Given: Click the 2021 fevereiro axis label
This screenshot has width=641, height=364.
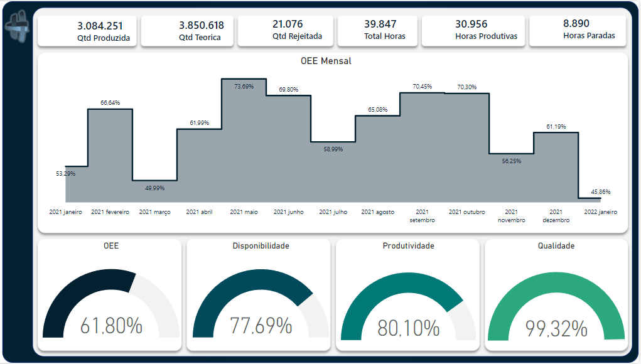Looking at the screenshot, I should 110,212.
